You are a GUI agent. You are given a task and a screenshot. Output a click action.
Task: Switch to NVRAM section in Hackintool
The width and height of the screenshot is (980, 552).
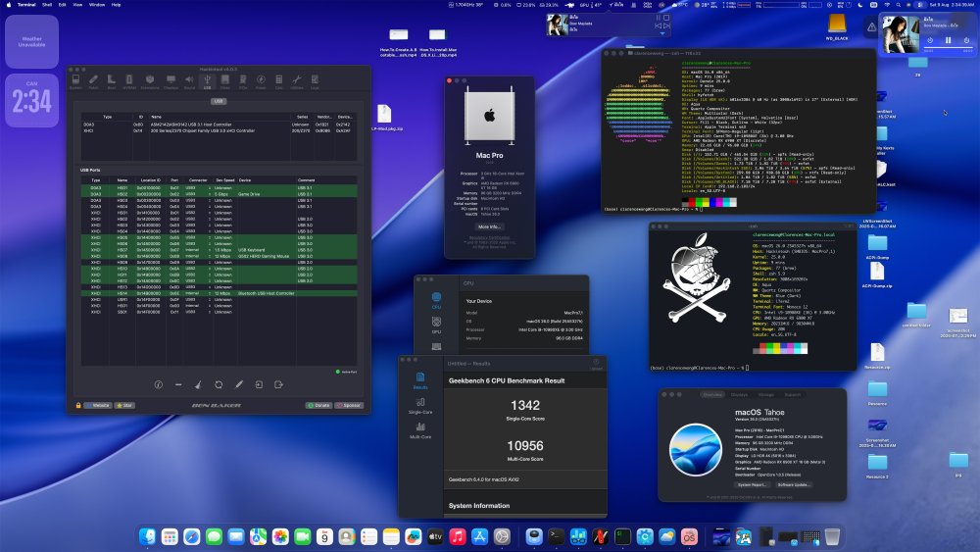point(129,82)
